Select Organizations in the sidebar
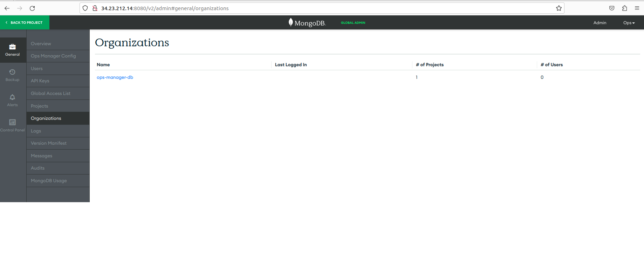 (x=58, y=118)
